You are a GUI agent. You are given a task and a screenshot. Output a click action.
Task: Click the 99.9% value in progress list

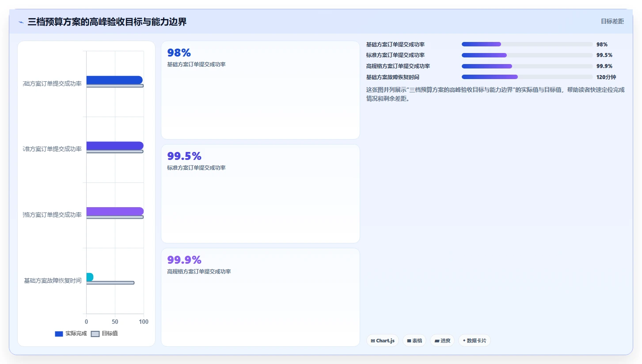[604, 66]
